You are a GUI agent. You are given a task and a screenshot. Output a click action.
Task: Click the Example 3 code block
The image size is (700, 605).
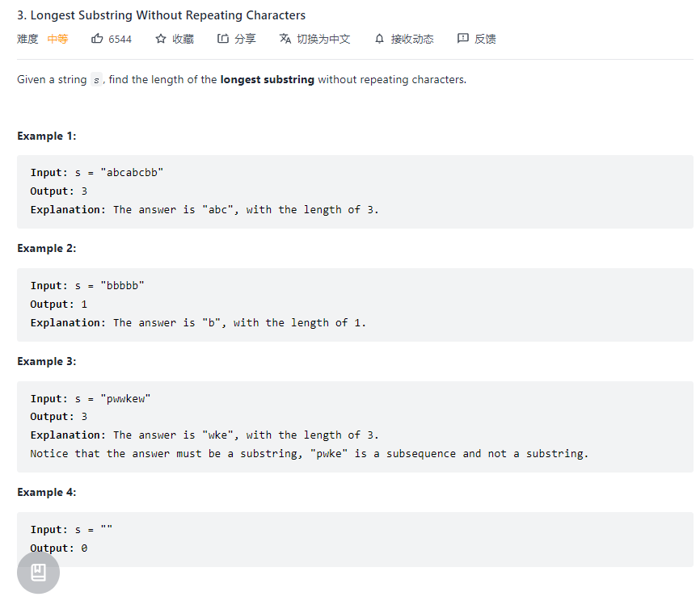[355, 426]
